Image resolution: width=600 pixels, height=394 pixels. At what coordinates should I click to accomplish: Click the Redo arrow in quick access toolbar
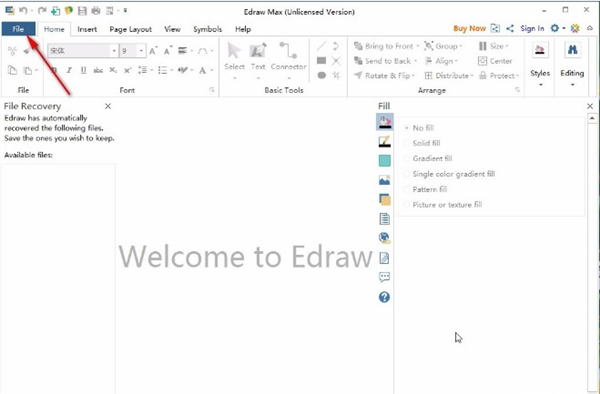(x=42, y=11)
